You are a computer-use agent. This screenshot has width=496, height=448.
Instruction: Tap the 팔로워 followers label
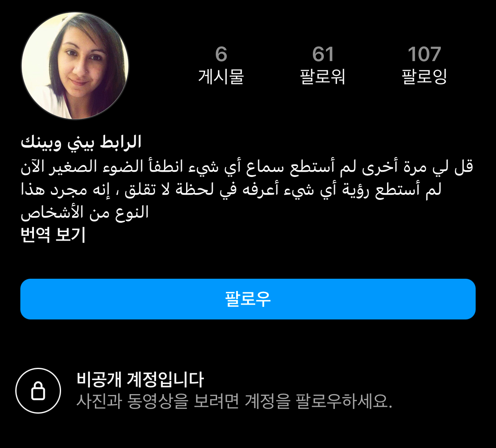323,76
